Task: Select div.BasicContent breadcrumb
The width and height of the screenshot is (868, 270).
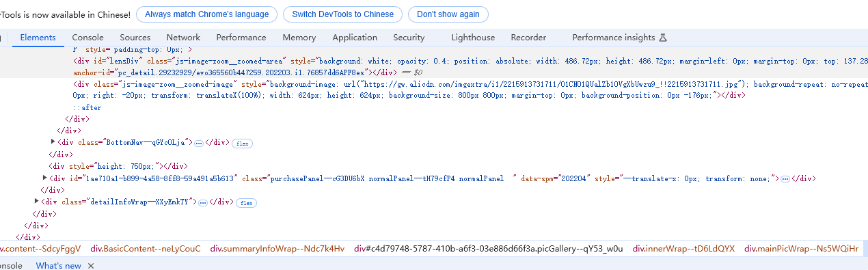Action: pos(146,249)
